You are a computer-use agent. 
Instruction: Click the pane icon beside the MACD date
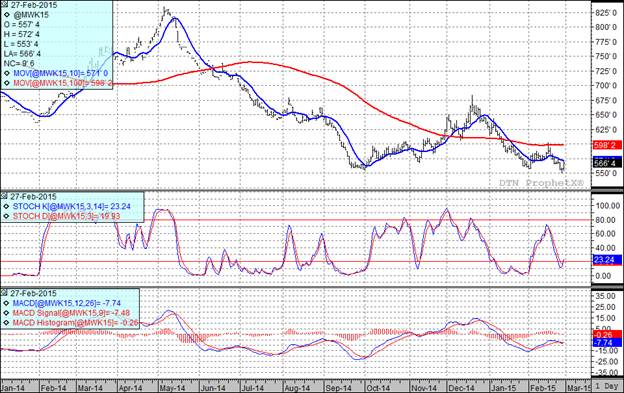5,293
